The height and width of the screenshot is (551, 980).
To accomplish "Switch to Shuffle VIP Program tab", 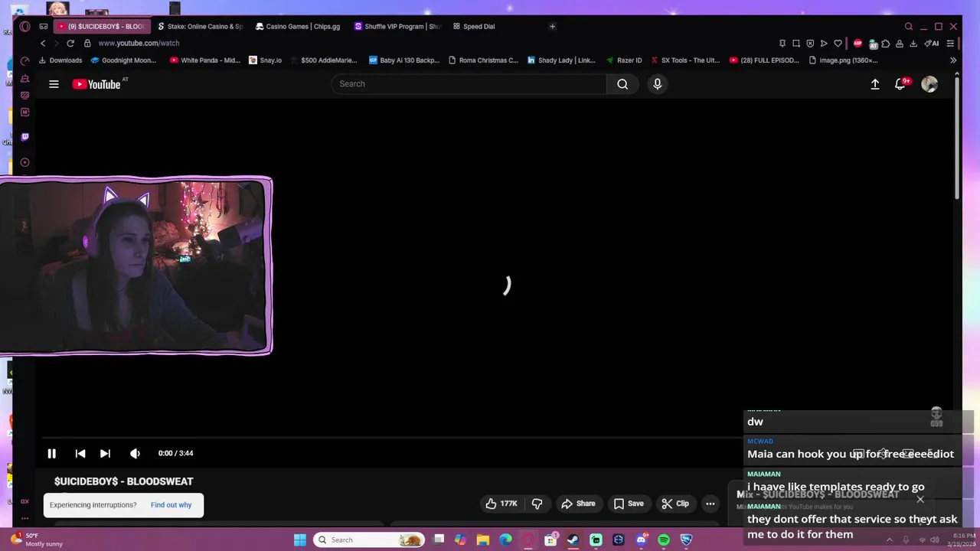I will pyautogui.click(x=397, y=26).
